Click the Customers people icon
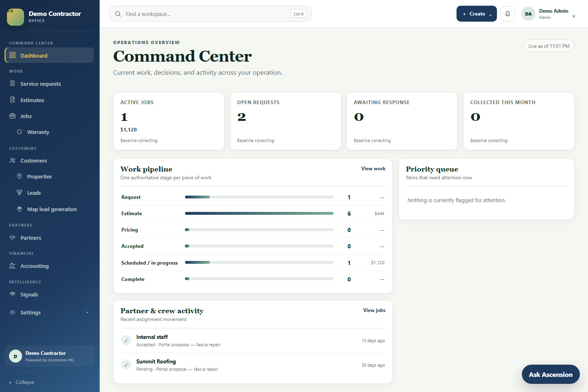The image size is (588, 392). pyautogui.click(x=13, y=160)
